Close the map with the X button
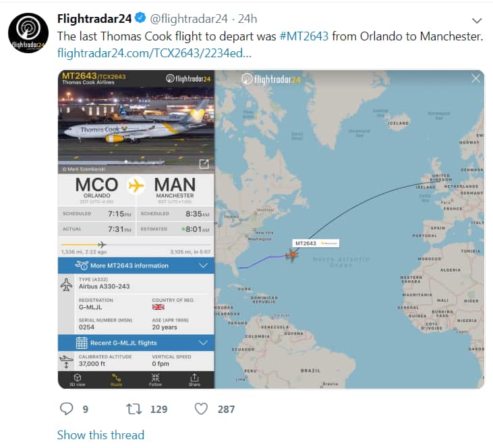This screenshot has height=448, width=493. click(475, 79)
